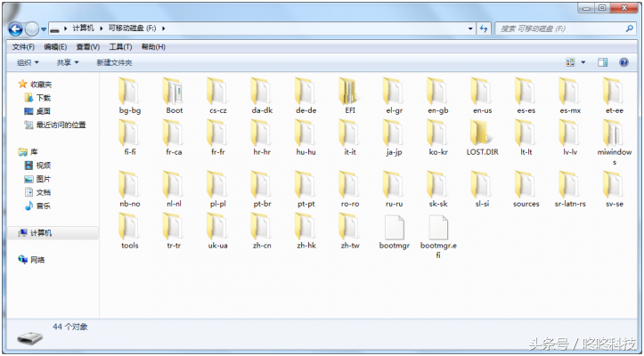Select the cs-cz folder icon
644x356 pixels.
pos(217,91)
